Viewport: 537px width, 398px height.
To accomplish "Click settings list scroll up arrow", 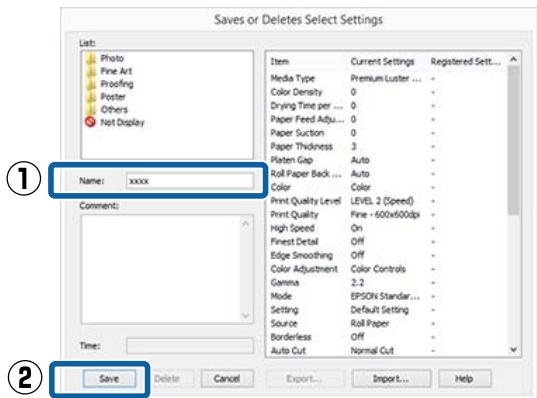I will pos(513,59).
